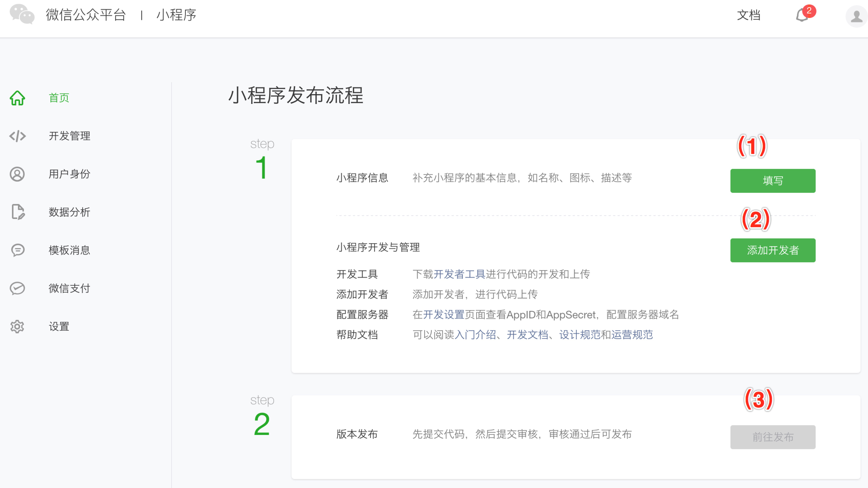
Task: Open 用户身份 in the sidebar
Action: pos(70,174)
